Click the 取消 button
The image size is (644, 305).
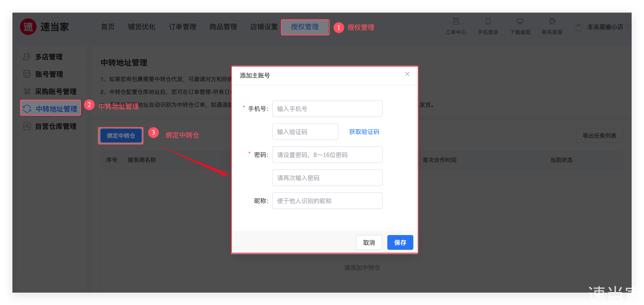369,242
